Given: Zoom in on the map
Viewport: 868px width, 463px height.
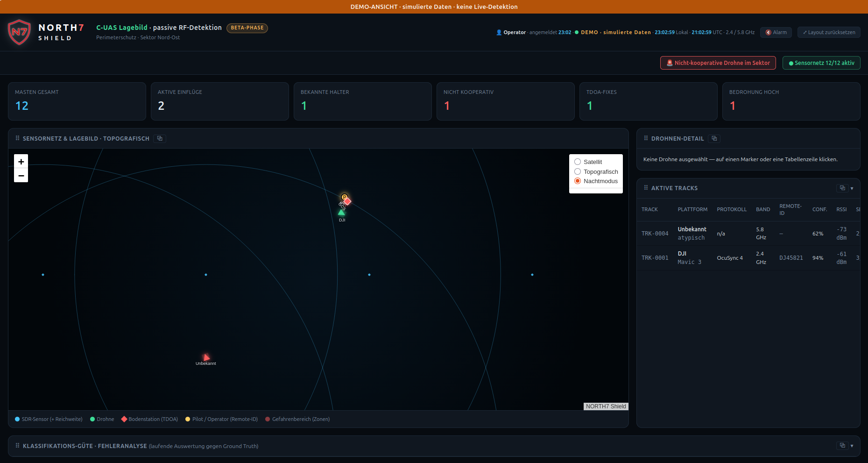Looking at the screenshot, I should tap(21, 161).
